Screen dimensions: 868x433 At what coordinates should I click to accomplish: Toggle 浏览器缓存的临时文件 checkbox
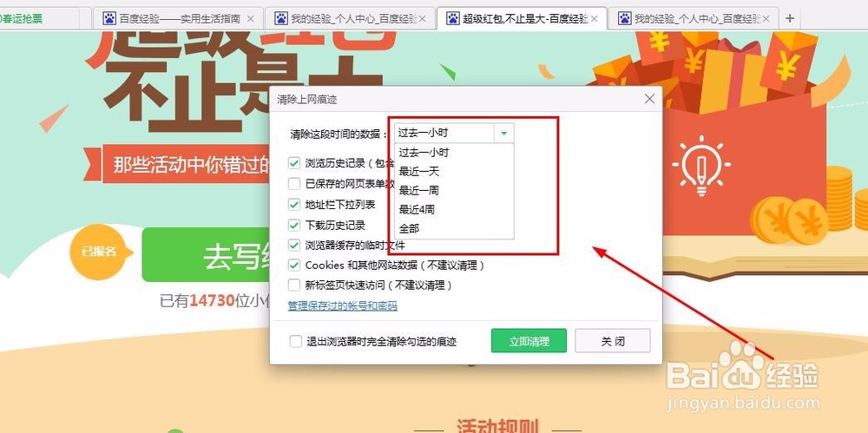(x=294, y=245)
